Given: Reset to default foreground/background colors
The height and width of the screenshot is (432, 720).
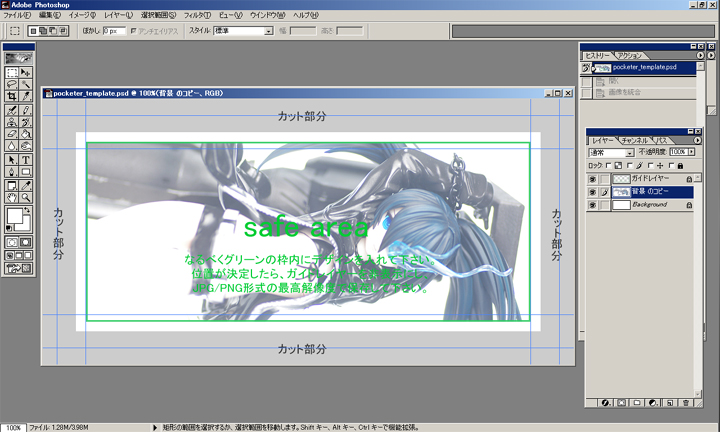Looking at the screenshot, I should tap(9, 228).
